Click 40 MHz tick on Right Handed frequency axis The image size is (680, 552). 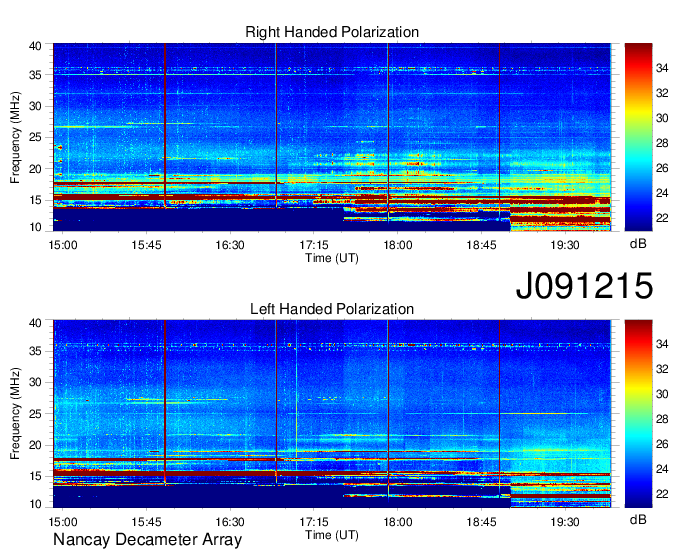(x=35, y=46)
